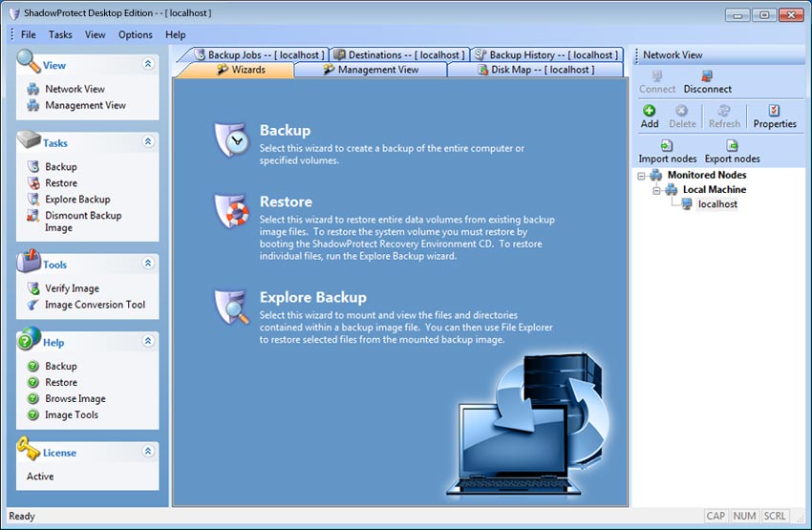Click Help Restore question mark icon
Viewport: 812px width, 530px height.
(33, 382)
